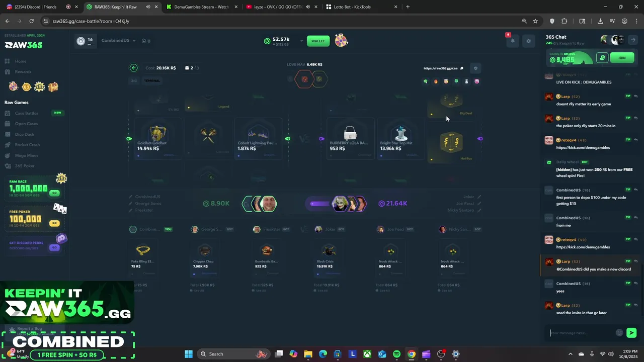Open Rocket Crash game
This screenshot has width=644, height=362.
(27, 145)
